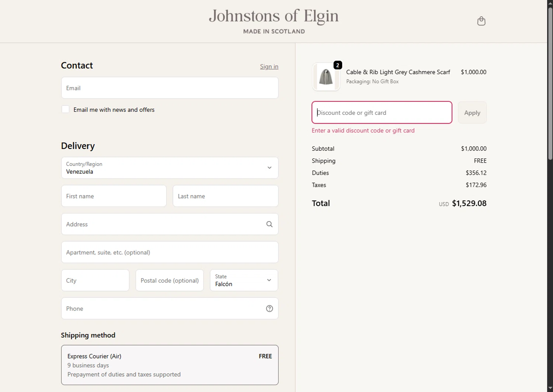Click the Shipping FREE value in summary
The image size is (553, 392).
click(x=480, y=161)
